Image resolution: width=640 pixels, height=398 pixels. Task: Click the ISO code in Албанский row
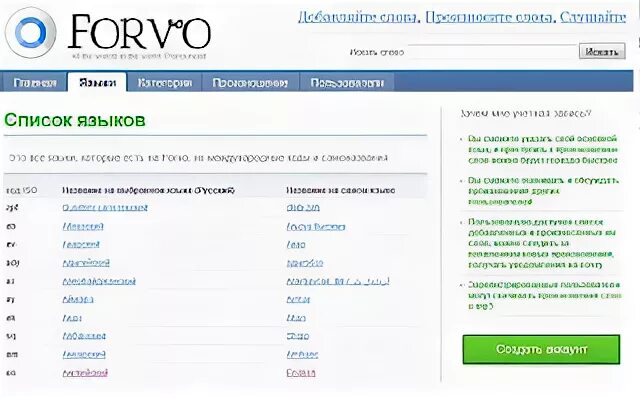coord(11,336)
